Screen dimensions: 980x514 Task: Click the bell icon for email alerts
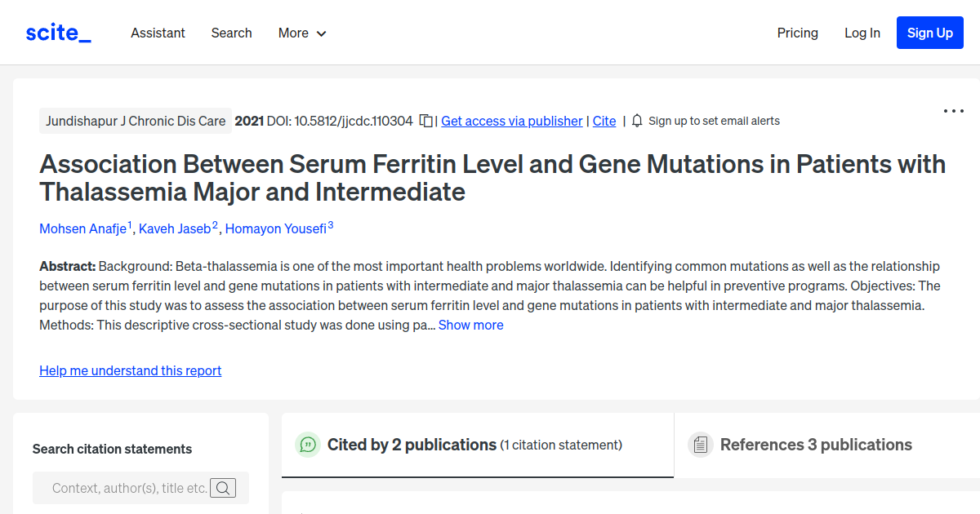pos(636,121)
